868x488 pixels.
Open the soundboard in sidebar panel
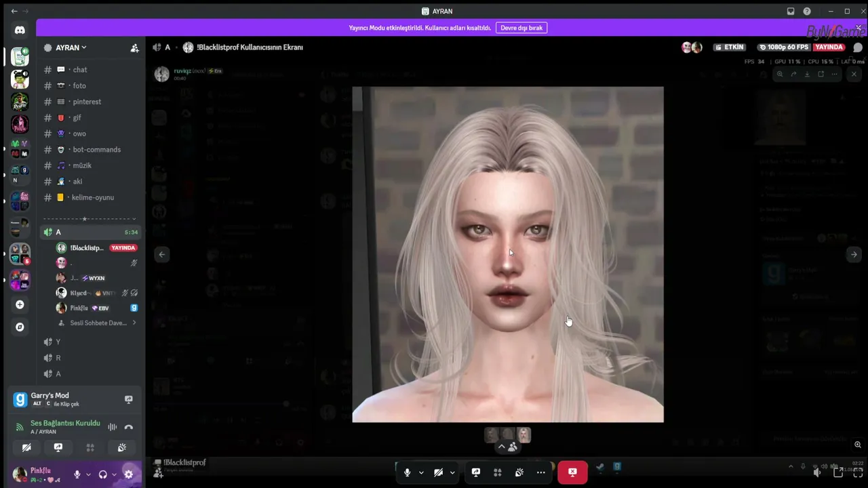pos(121,447)
